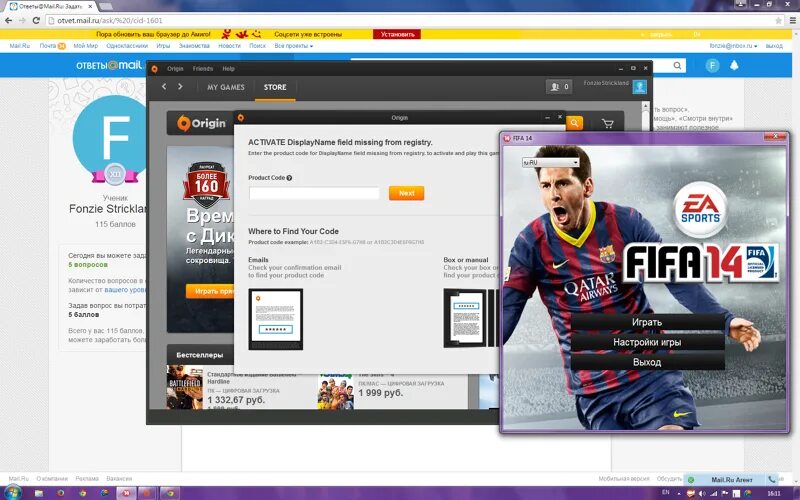
Task: Open Windows Explorer from the taskbar
Action: click(39, 493)
